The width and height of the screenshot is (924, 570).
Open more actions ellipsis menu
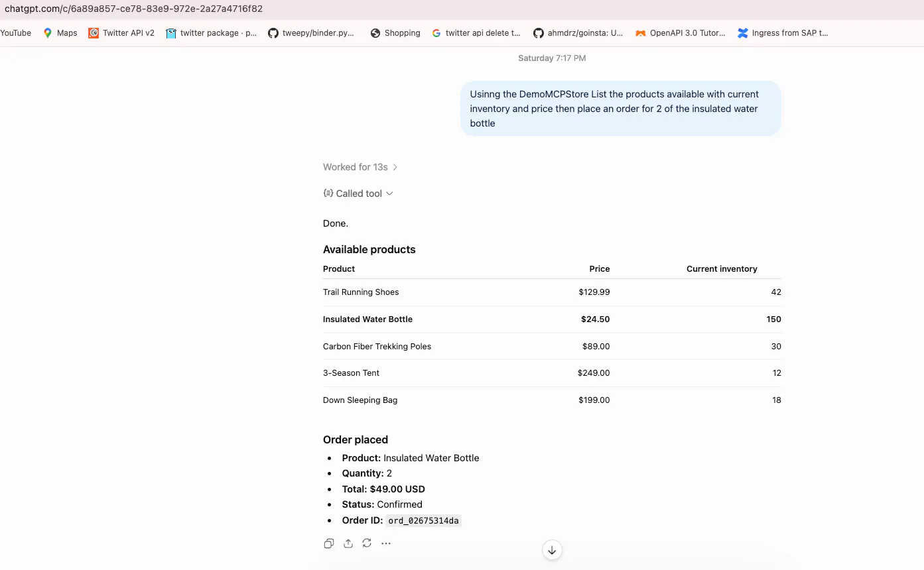coord(386,543)
